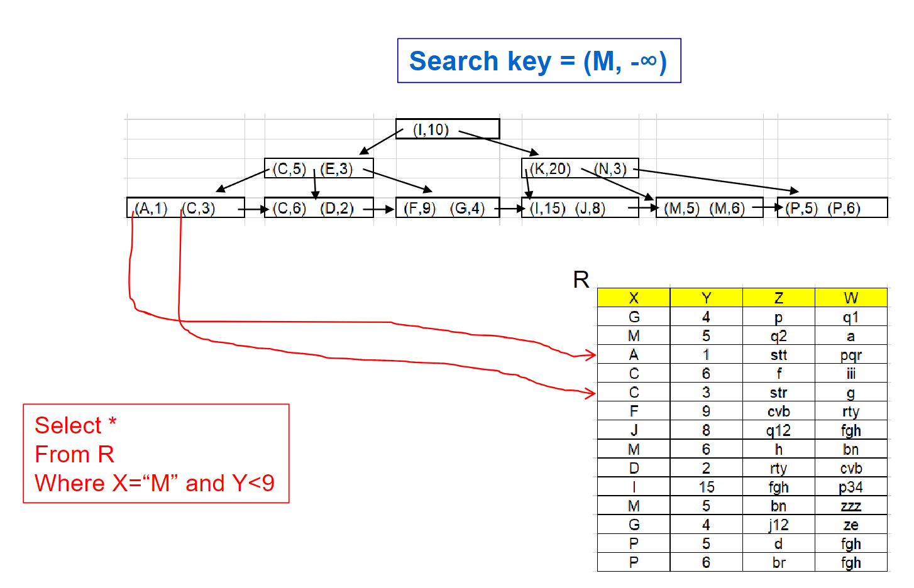The image size is (914, 588).
Task: Select leaf entry (I,15)
Action: pyautogui.click(x=548, y=209)
